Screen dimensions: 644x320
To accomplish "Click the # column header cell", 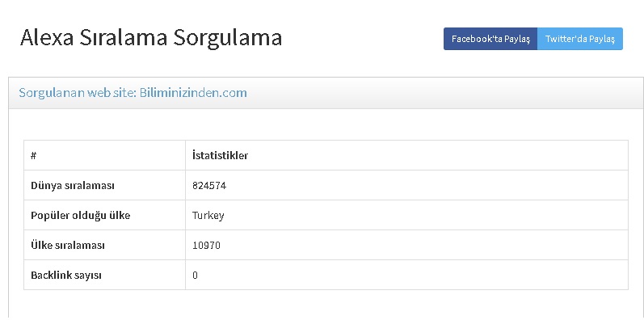I will tap(104, 155).
